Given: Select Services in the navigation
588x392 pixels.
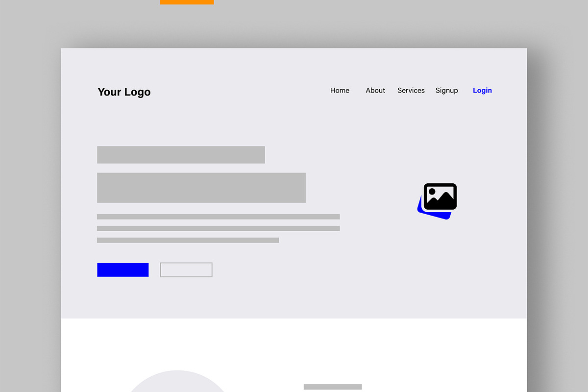Looking at the screenshot, I should pos(411,90).
